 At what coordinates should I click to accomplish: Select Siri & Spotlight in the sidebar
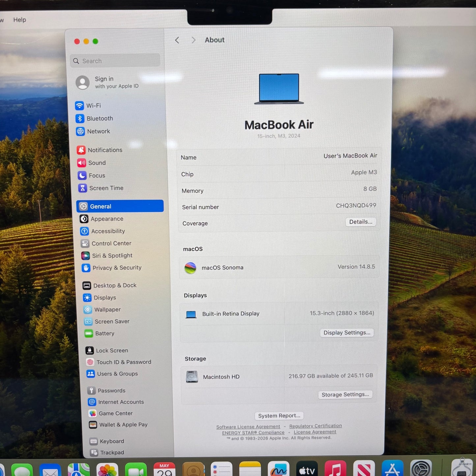pyautogui.click(x=107, y=256)
